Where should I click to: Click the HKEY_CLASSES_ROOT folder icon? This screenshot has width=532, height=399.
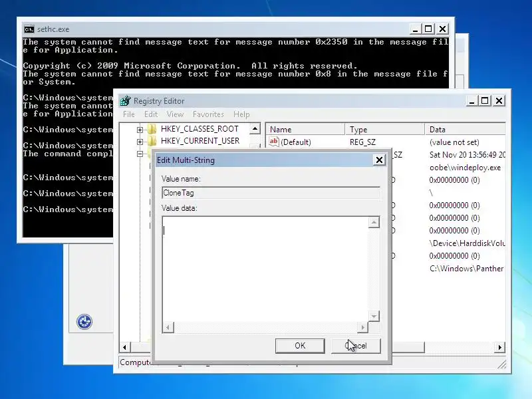152,129
